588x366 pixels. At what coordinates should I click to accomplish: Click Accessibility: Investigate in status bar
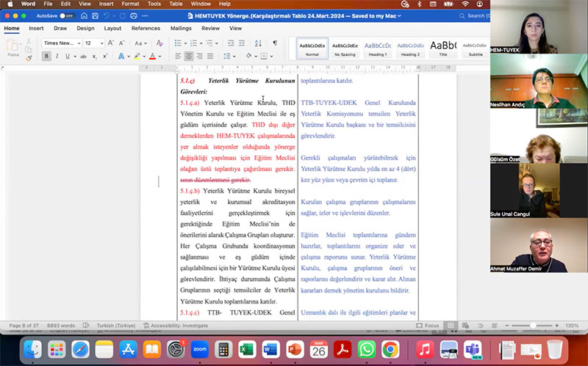point(178,326)
